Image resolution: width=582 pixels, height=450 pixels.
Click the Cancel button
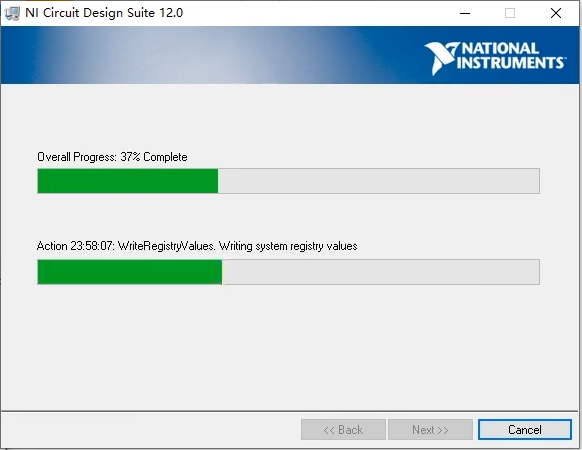[x=524, y=430]
